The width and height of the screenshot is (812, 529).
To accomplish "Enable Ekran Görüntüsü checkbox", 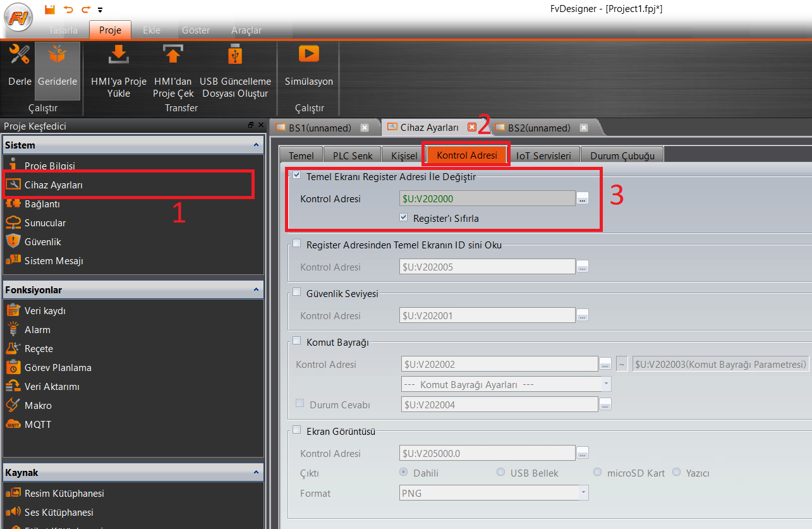I will 297,430.
